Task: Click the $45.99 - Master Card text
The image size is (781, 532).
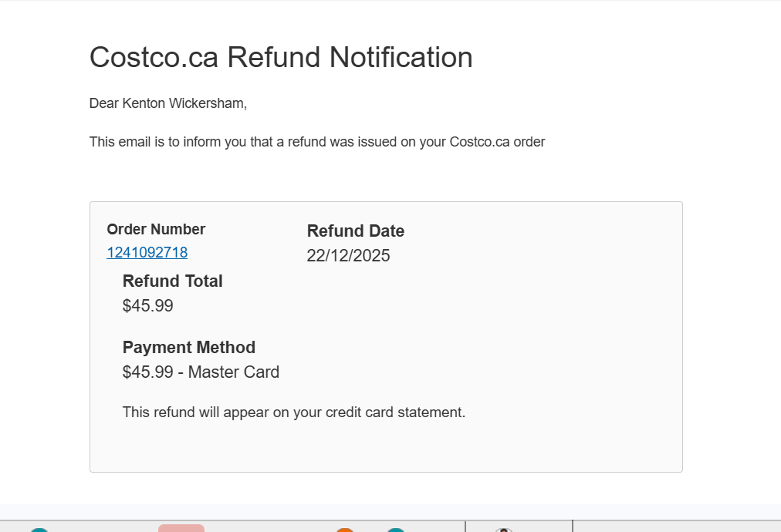Action: tap(201, 372)
